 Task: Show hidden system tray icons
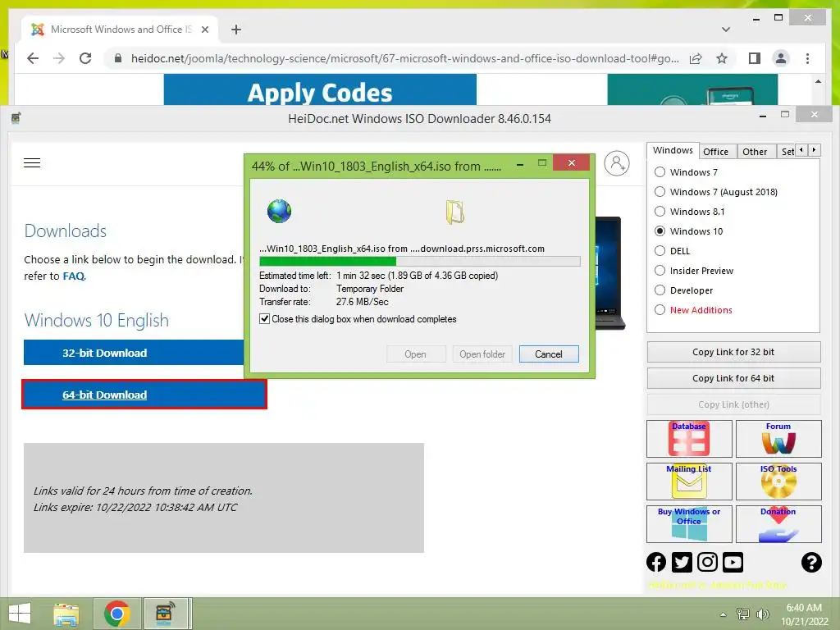pyautogui.click(x=724, y=615)
